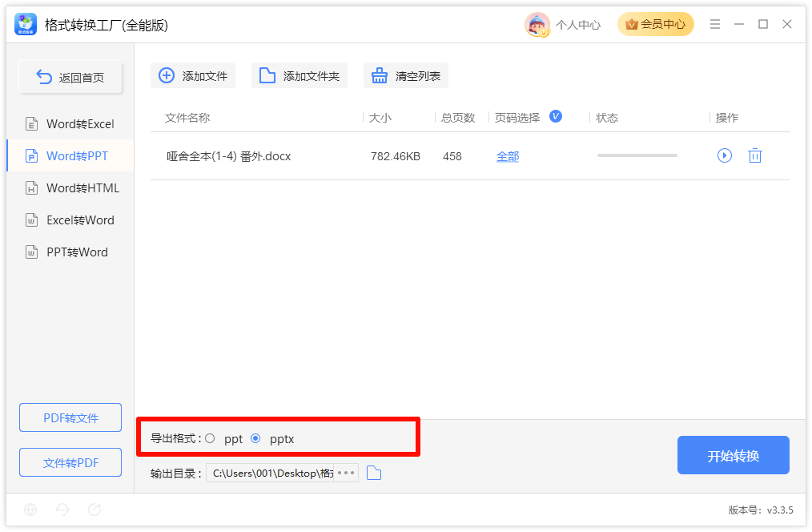
Task: Delete the file with trash icon
Action: pyautogui.click(x=755, y=155)
